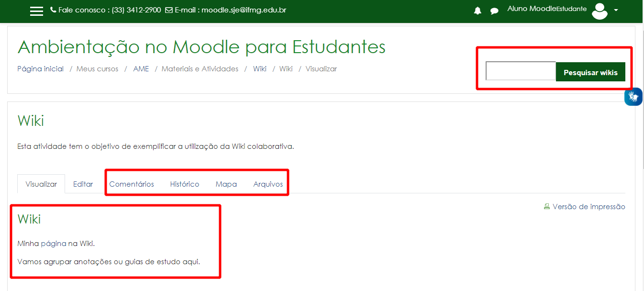
Task: Switch to the Editar tab
Action: 83,183
